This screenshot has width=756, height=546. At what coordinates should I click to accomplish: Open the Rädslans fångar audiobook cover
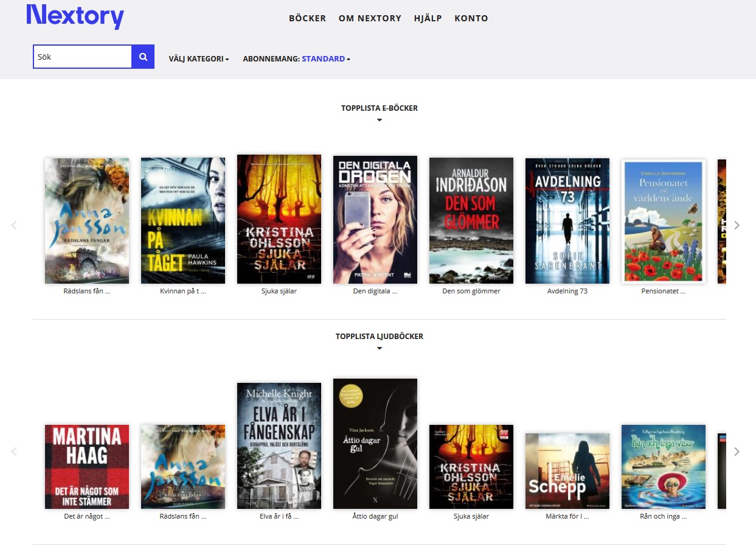183,467
